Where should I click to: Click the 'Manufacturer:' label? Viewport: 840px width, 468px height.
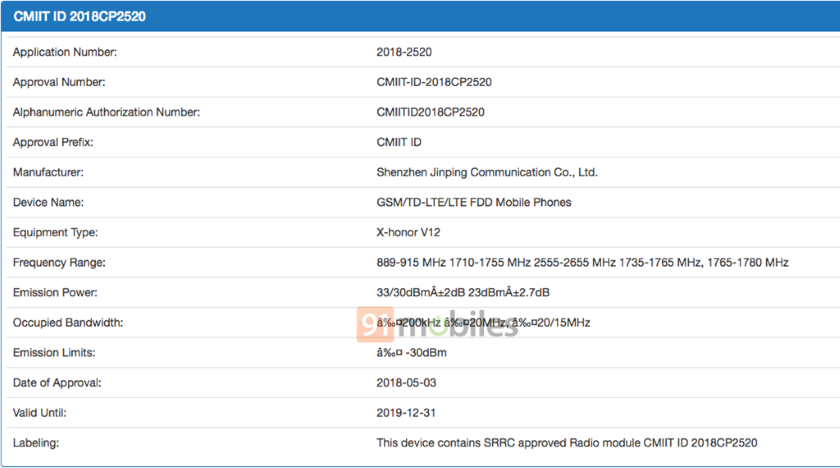tap(48, 172)
